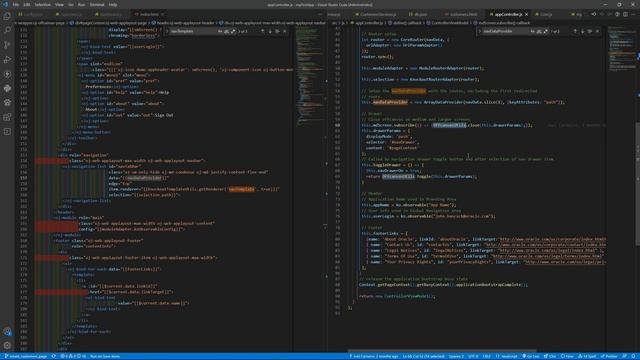The image size is (640, 360).
Task: Click the Prettier status bar item
Action: point(609,356)
